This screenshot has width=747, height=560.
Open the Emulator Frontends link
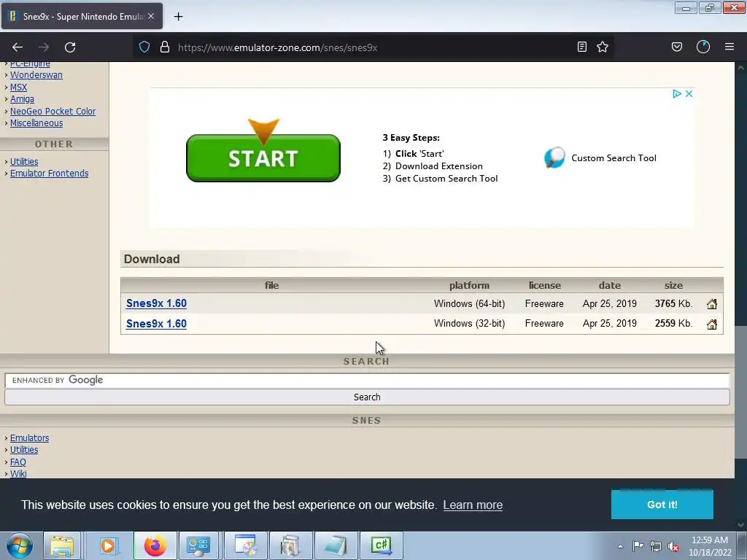pyautogui.click(x=49, y=174)
